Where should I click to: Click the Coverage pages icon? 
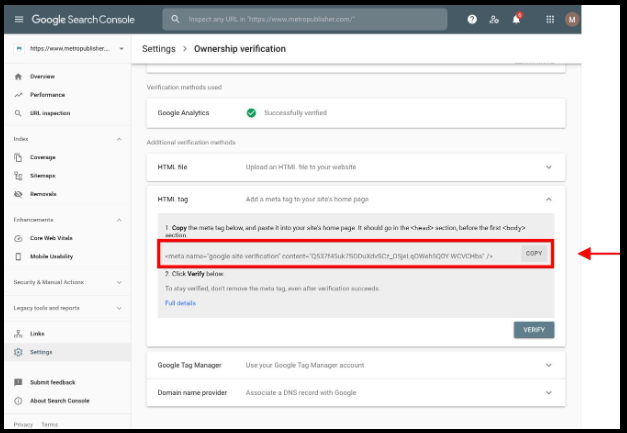[x=18, y=157]
